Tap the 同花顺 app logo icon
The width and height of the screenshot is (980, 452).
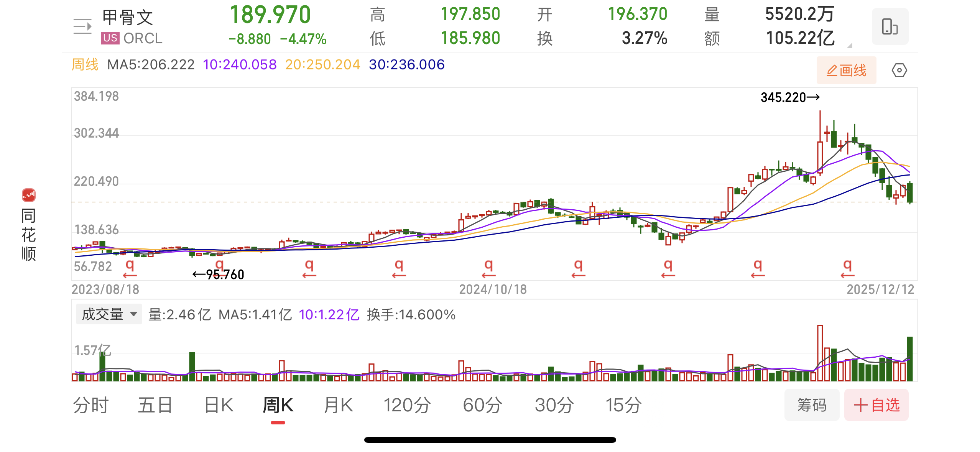29,195
